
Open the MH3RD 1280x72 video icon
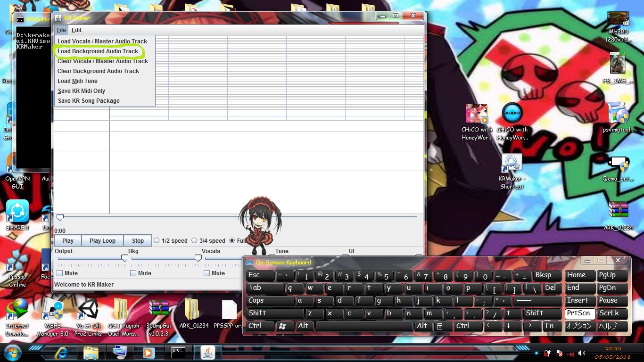[618, 27]
